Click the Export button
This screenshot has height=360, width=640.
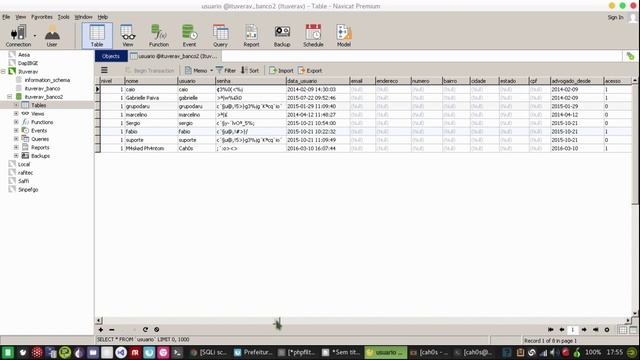[310, 70]
